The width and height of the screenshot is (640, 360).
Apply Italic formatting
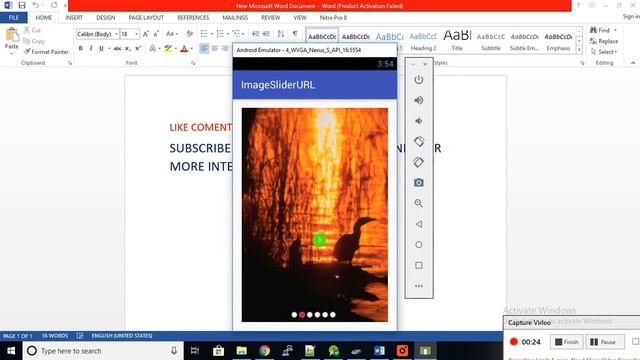coord(91,48)
